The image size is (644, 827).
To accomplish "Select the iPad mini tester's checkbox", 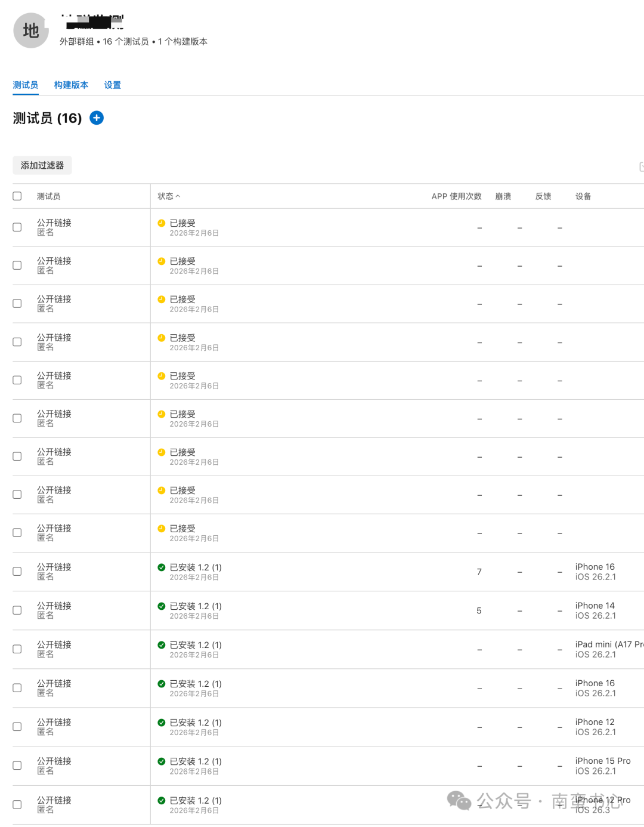I will point(17,649).
